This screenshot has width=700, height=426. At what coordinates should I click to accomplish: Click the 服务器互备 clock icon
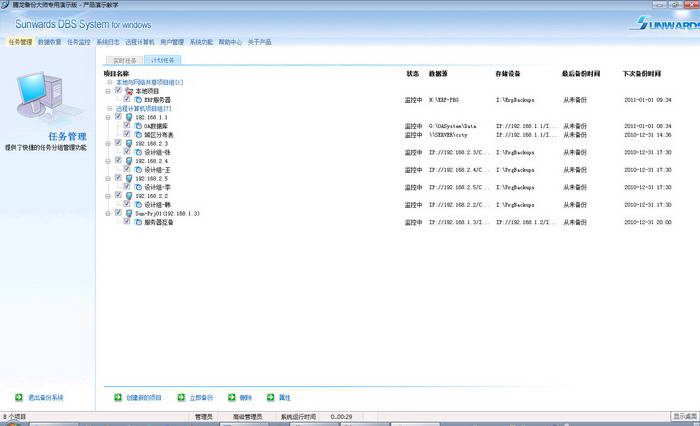(138, 222)
